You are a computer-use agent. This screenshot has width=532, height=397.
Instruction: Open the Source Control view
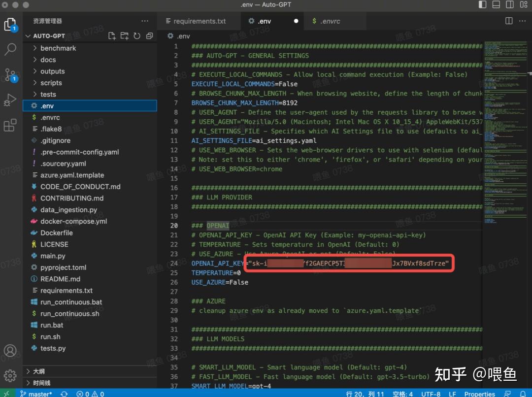tap(10, 75)
